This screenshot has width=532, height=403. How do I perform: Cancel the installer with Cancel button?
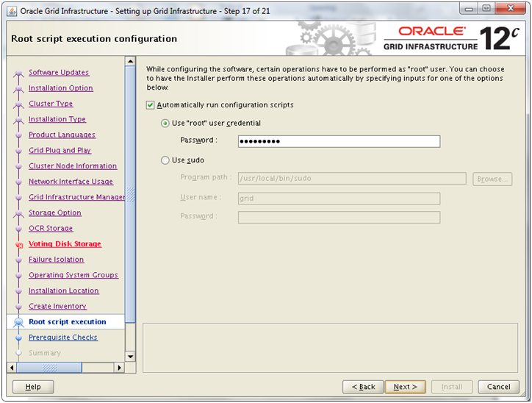coord(498,387)
